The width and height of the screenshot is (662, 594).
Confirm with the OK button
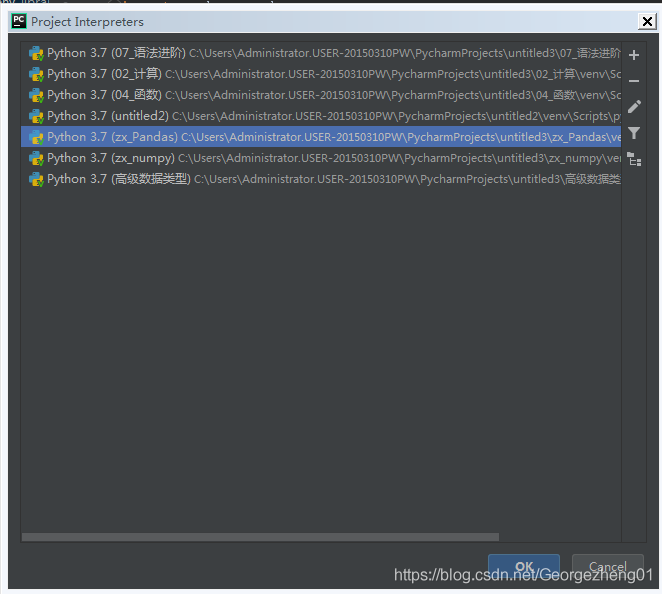coord(524,567)
